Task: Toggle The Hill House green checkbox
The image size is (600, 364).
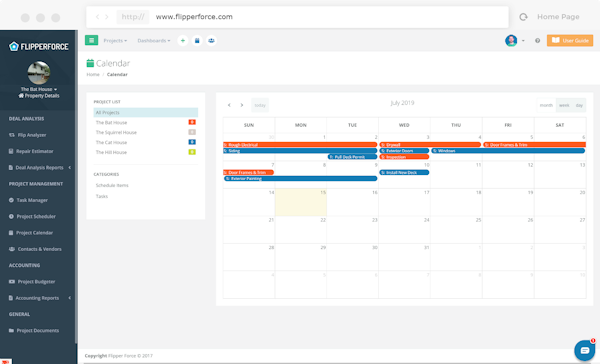Action: pos(192,152)
